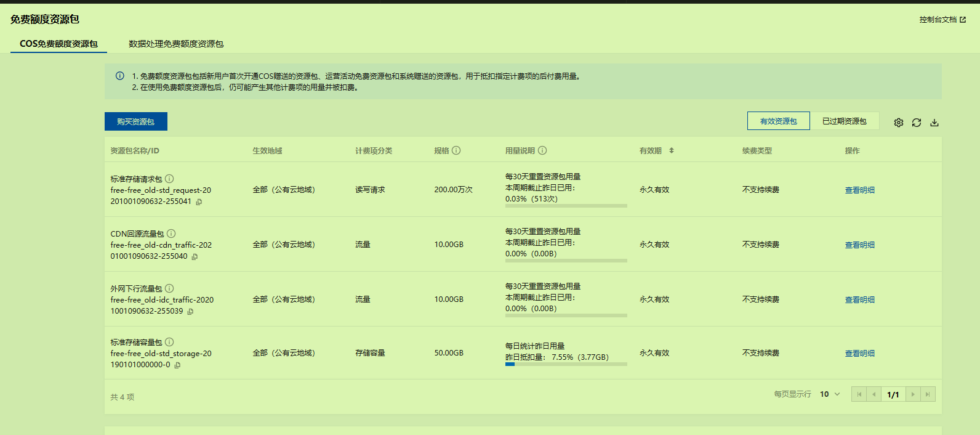The width and height of the screenshot is (980, 435).
Task: Click info icon next to 外网下行流量包
Action: point(169,288)
